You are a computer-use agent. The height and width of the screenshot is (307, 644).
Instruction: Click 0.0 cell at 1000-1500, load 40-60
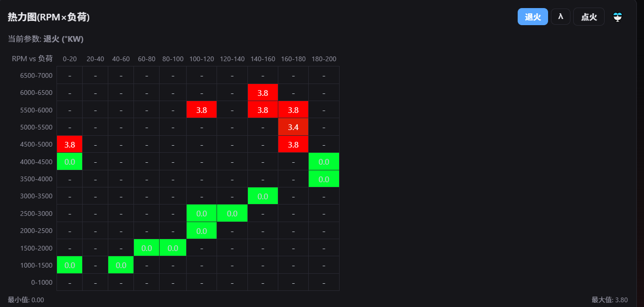[x=121, y=265]
